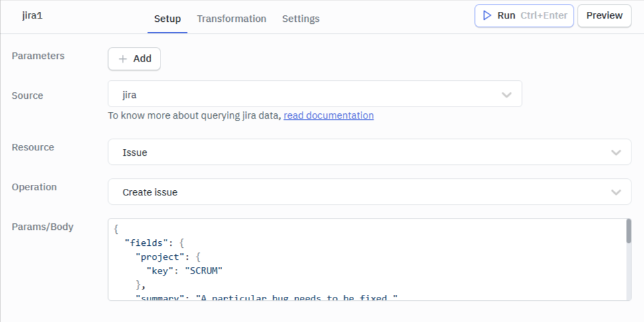This screenshot has height=322, width=644.
Task: Click the Resource label
Action: coord(33,147)
